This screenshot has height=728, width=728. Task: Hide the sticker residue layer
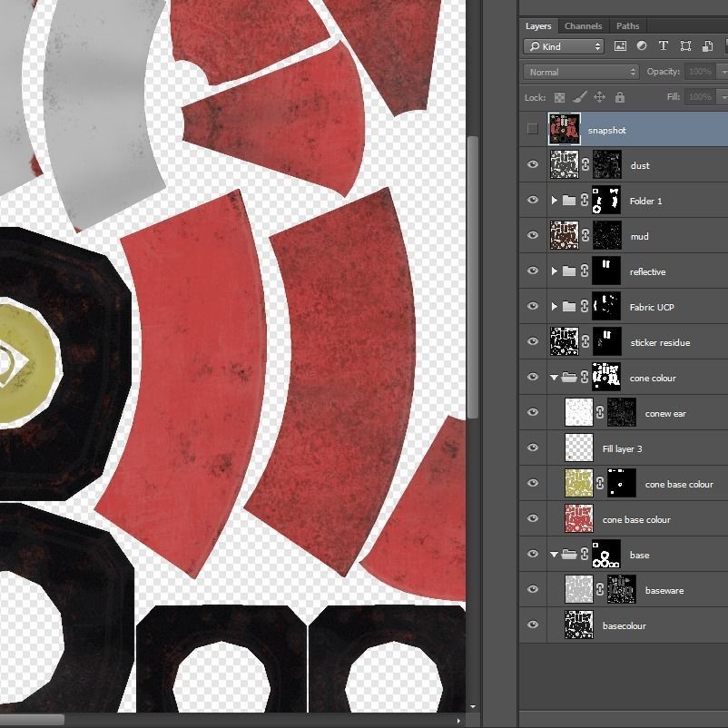click(533, 341)
